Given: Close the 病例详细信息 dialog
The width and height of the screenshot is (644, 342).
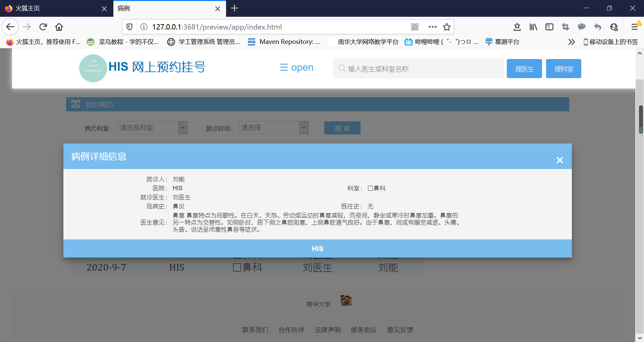Looking at the screenshot, I should (559, 160).
